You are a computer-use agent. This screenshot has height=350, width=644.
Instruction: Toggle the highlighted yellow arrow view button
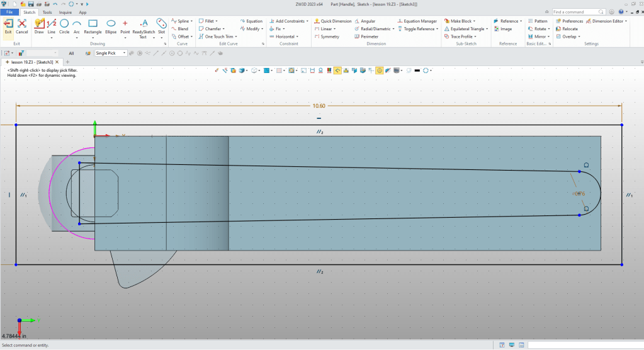click(337, 71)
